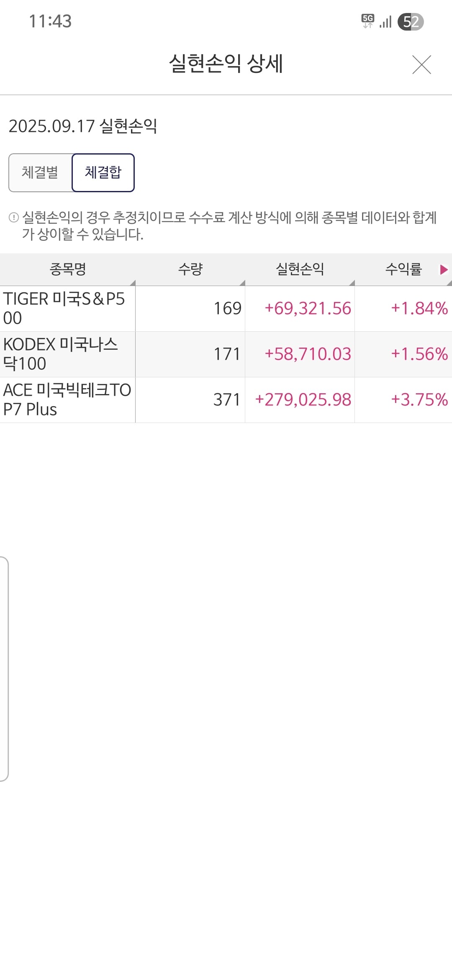Select the 체결합 tab
The image size is (452, 980).
pos(103,173)
